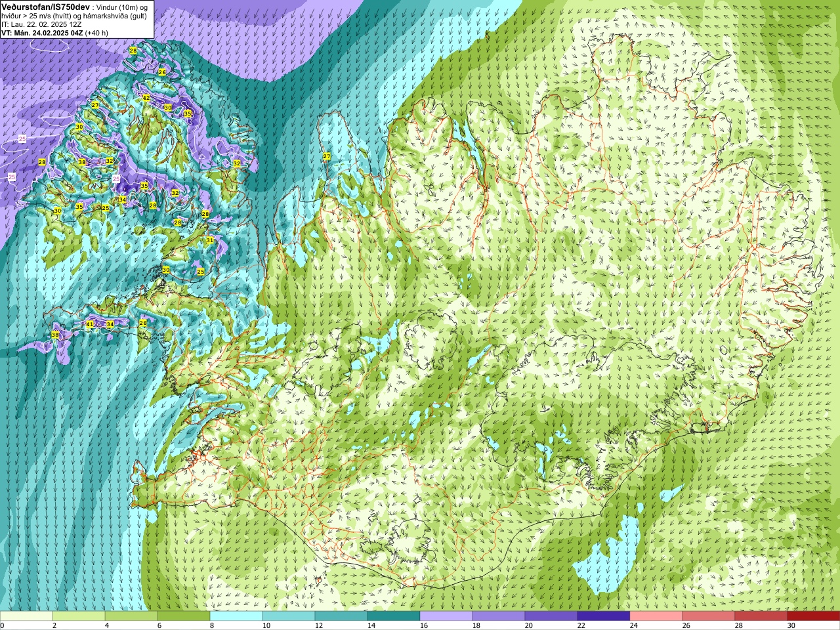
Task: Click legend scale number "12"
Action: click(x=319, y=625)
